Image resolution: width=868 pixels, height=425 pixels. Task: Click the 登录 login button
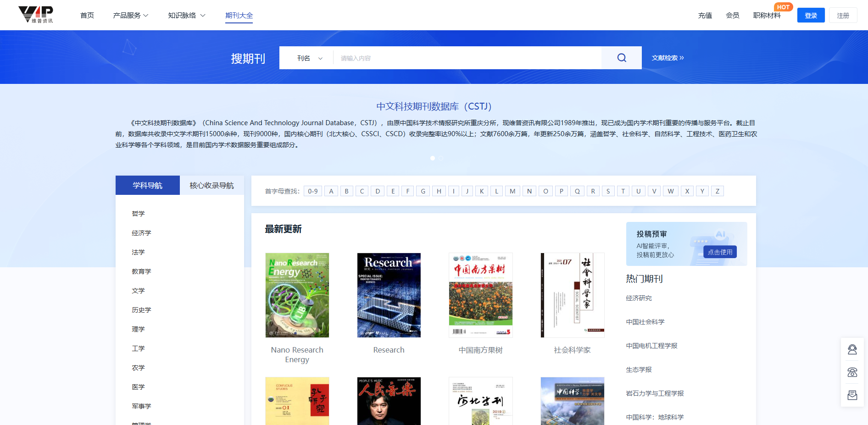coord(811,15)
